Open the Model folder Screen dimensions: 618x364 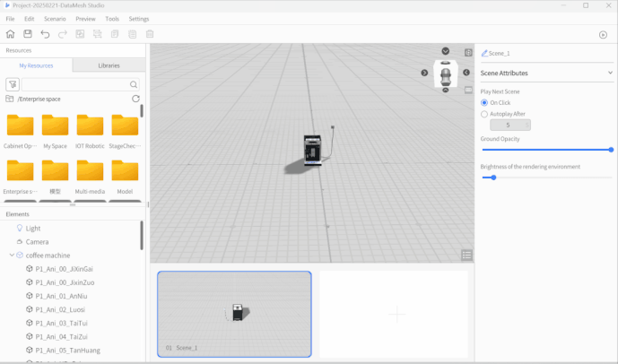coord(125,178)
